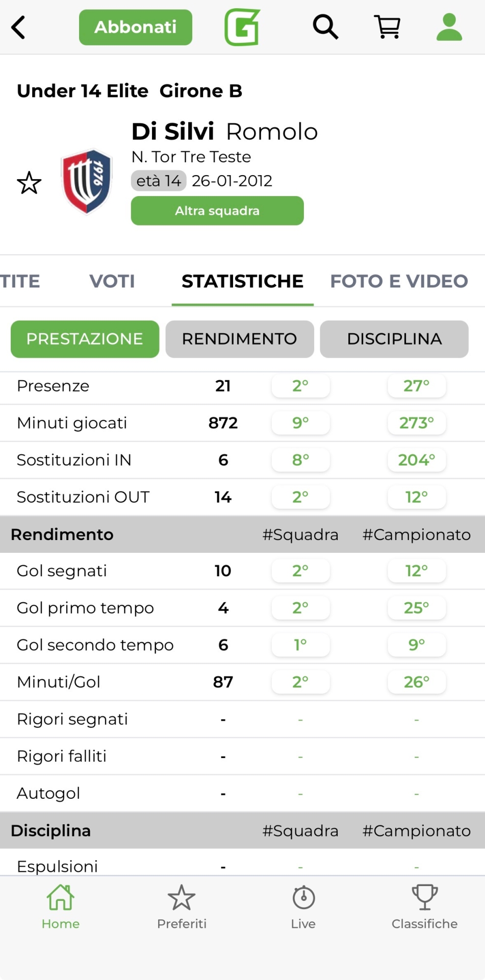485x980 pixels.
Task: Select the PRESTAZIONE filter
Action: pos(85,339)
